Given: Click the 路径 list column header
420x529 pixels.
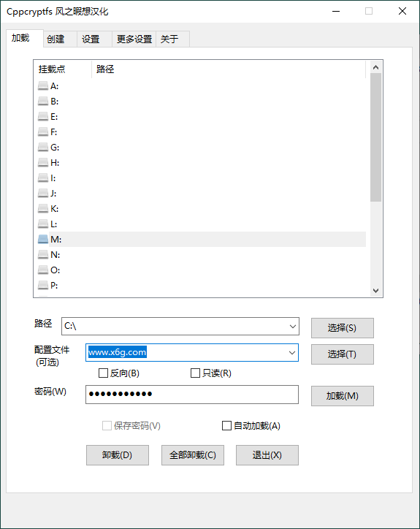Looking at the screenshot, I should click(x=229, y=69).
